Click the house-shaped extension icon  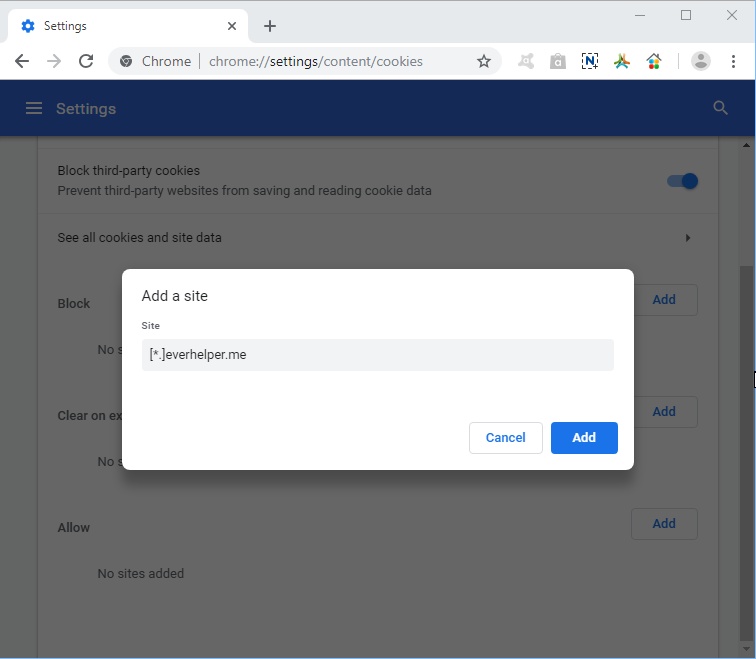point(653,61)
